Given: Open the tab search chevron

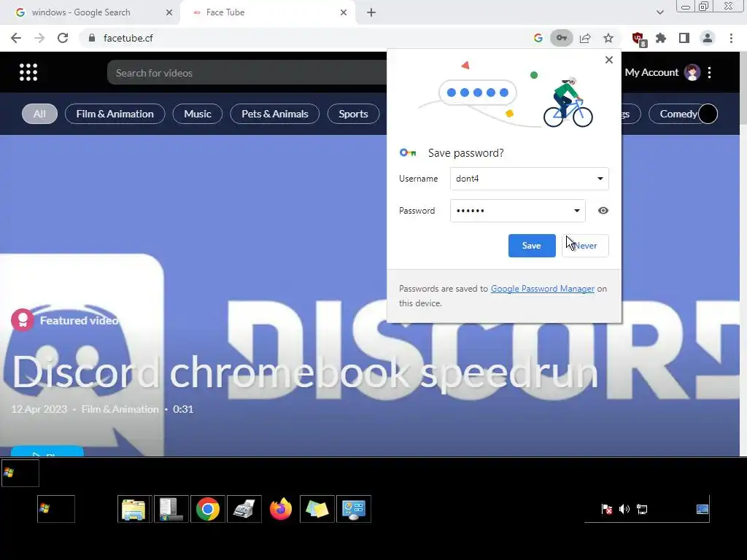Looking at the screenshot, I should pos(659,12).
